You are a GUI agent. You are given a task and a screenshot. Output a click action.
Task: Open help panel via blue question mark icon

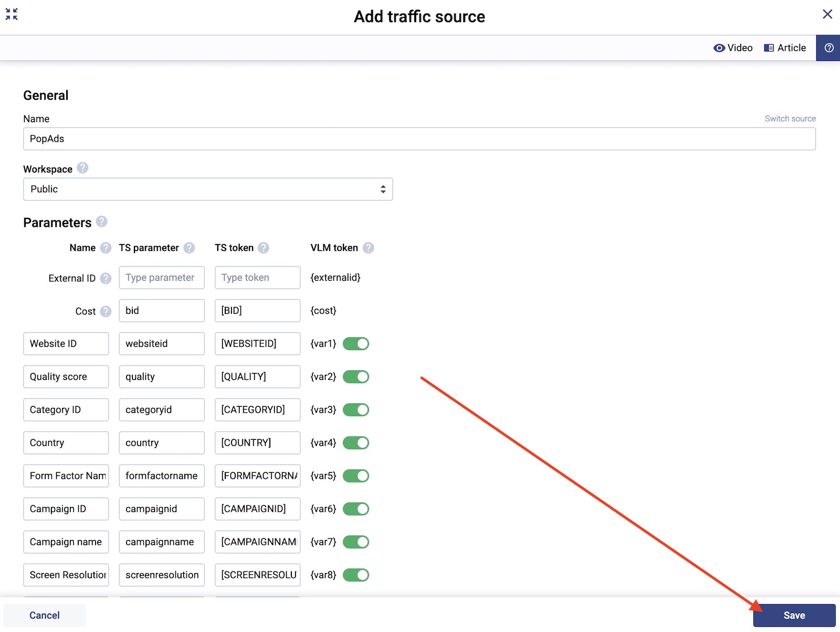point(829,48)
